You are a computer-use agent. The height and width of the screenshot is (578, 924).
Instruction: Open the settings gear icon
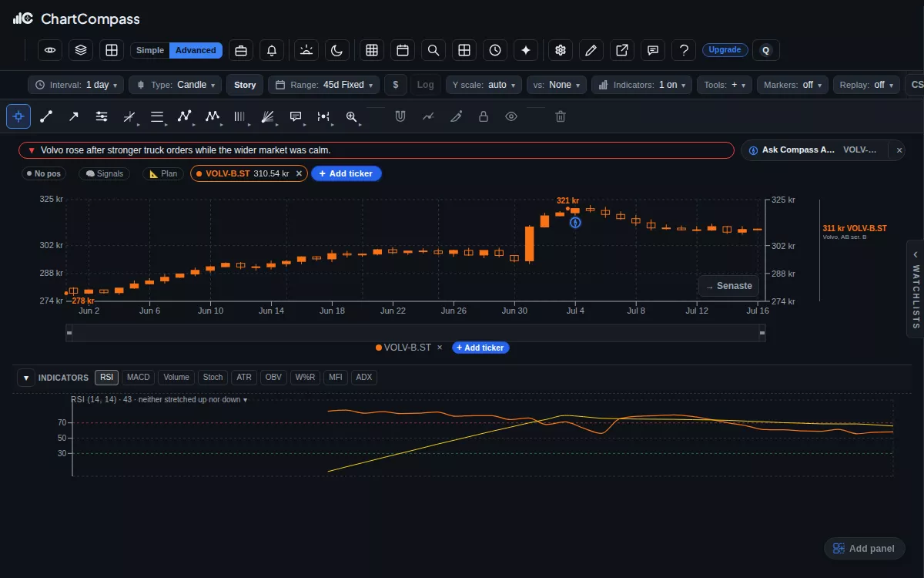pyautogui.click(x=561, y=50)
